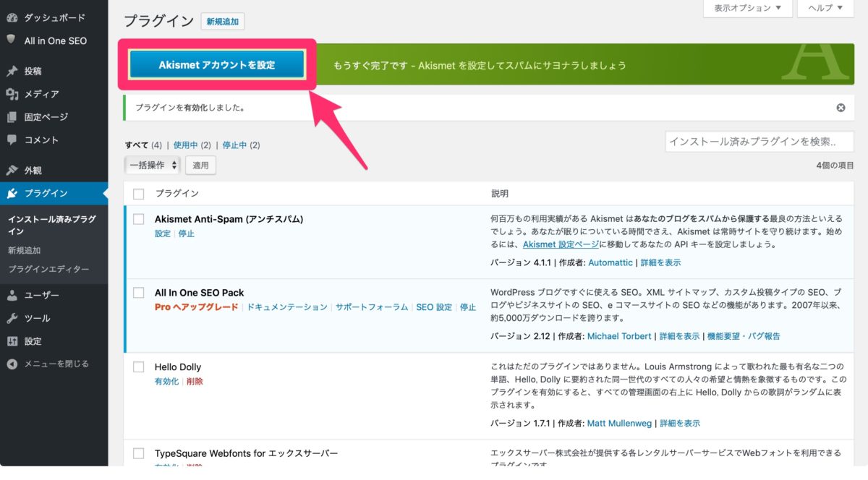Check the All In One SEO Pack checkbox
868x480 pixels.
(x=139, y=293)
